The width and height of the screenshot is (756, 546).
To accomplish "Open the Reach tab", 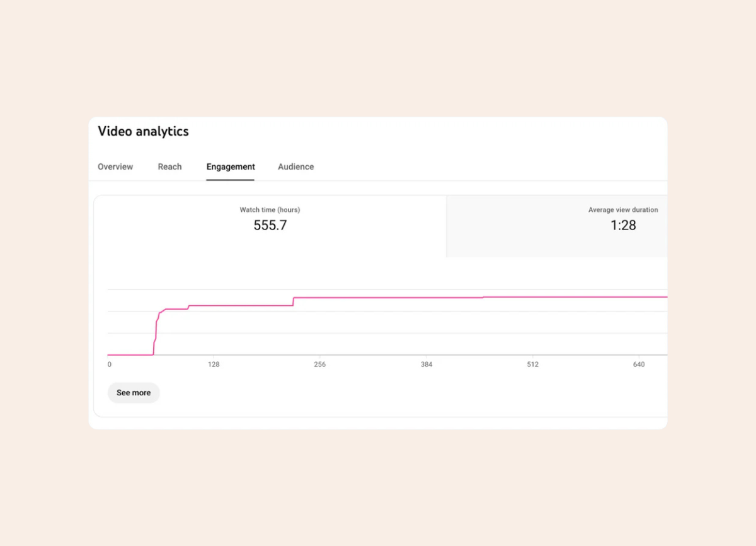I will click(169, 167).
